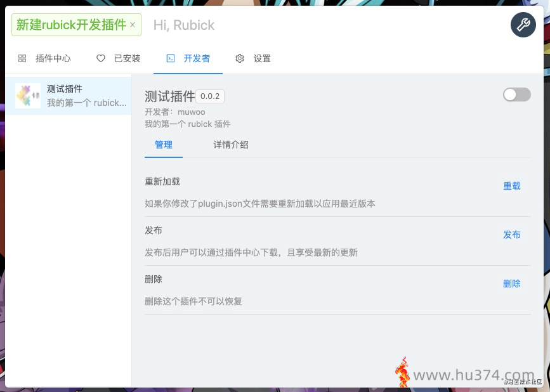Viewport: 550px width, 392px height.
Task: Click the terminal icon beside 开发者
Action: click(171, 58)
